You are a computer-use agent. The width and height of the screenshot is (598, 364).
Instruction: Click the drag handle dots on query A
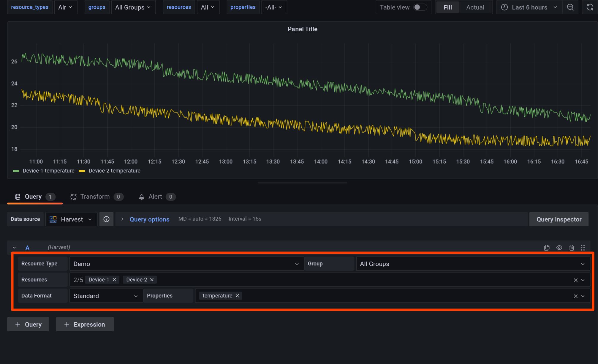[x=583, y=247]
